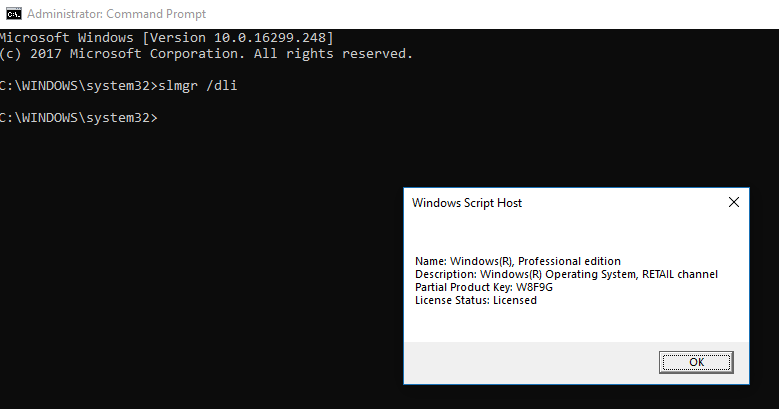Click the Administrator: Command Prompt title bar
This screenshot has height=409, width=779.
coord(390,14)
